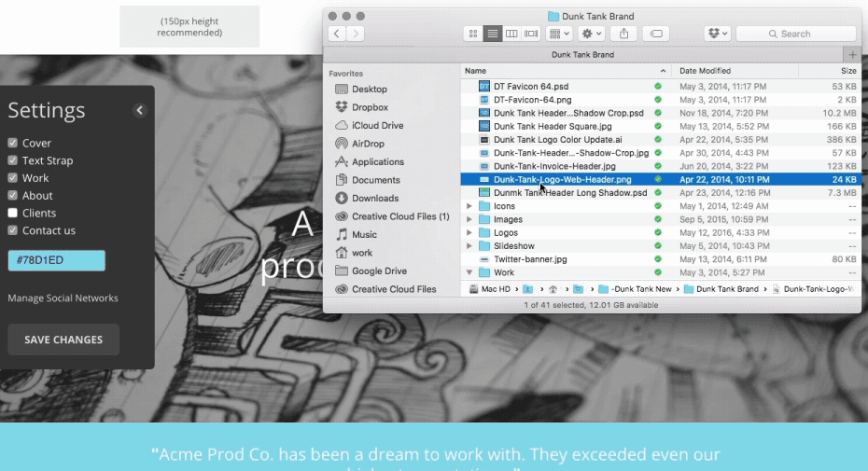Sort files by Name column

click(x=566, y=71)
